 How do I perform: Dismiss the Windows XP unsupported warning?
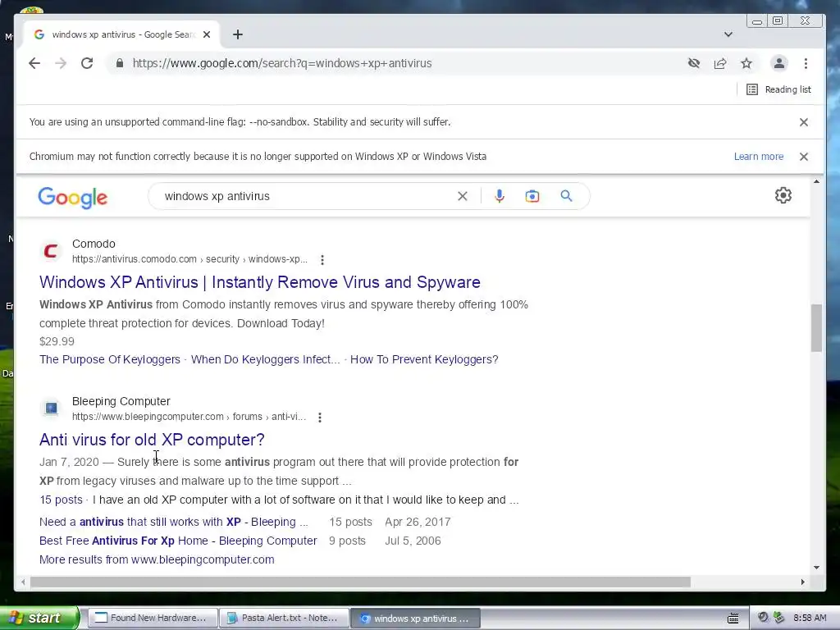804,157
